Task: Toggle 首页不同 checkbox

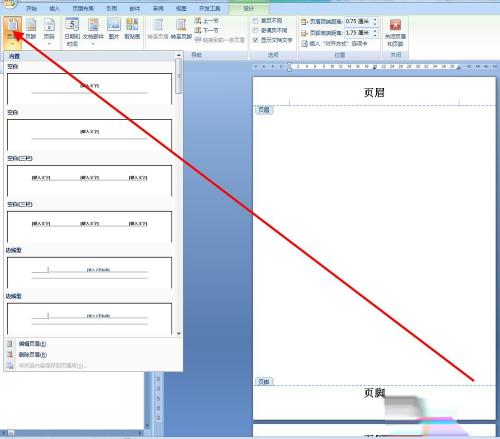Action: click(x=256, y=21)
